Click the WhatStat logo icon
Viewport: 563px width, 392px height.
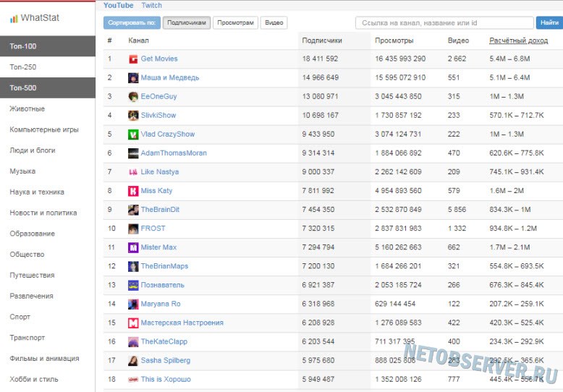(14, 19)
